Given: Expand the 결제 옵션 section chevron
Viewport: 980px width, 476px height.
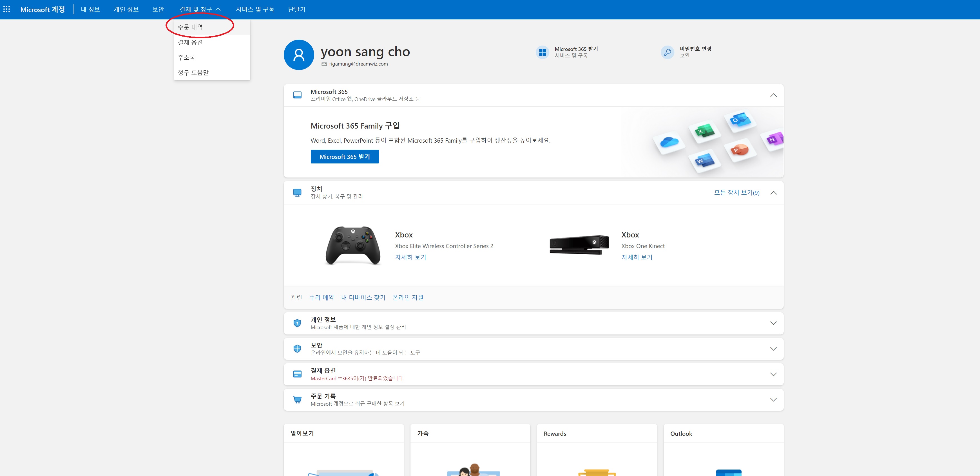Looking at the screenshot, I should coord(773,374).
